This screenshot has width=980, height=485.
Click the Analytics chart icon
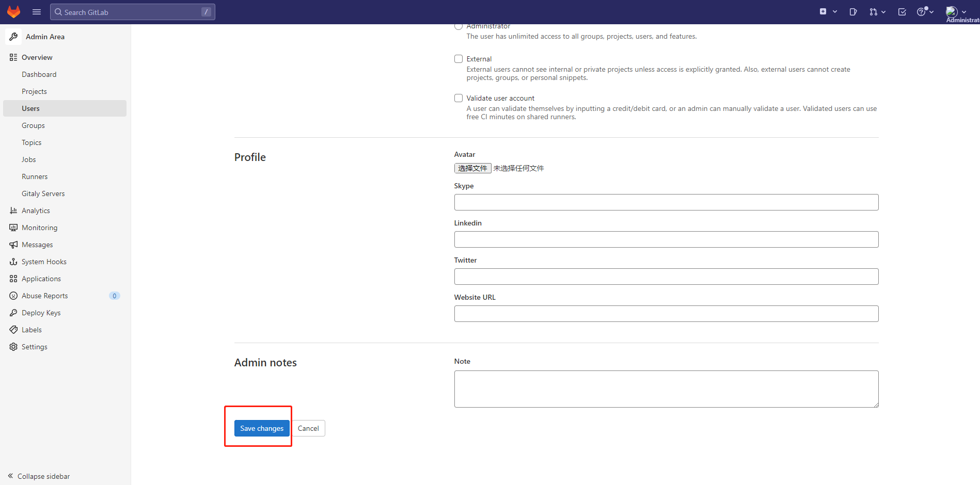coord(13,211)
